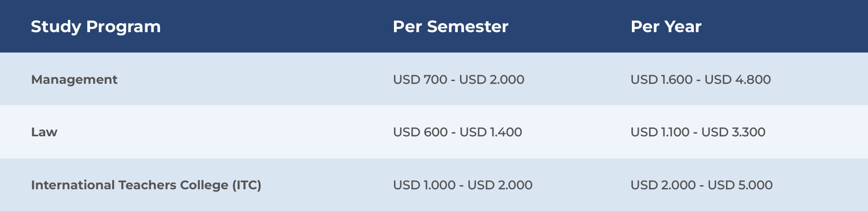
Task: Select the Law program name
Action: pyautogui.click(x=44, y=132)
